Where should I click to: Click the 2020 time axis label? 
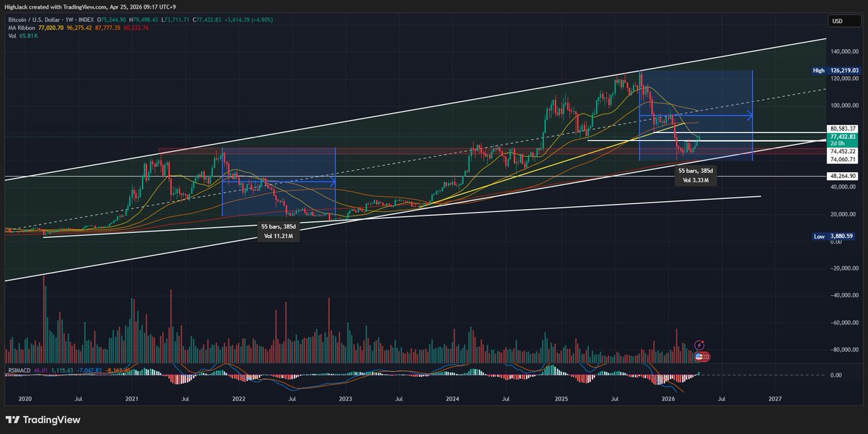click(25, 399)
